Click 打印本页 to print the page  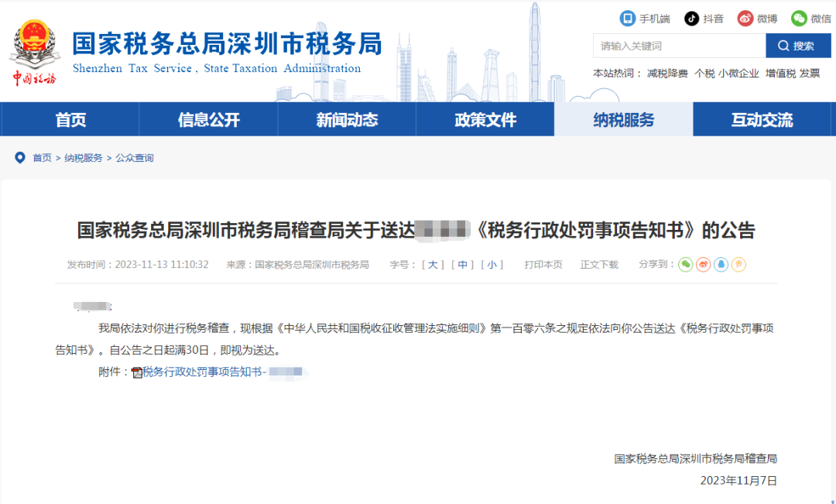(543, 265)
